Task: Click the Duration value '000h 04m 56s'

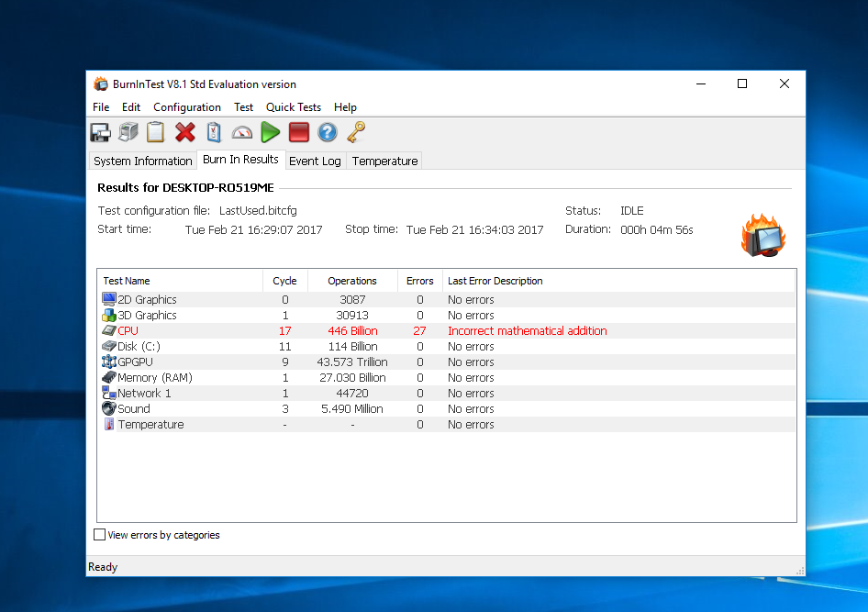Action: (x=657, y=229)
